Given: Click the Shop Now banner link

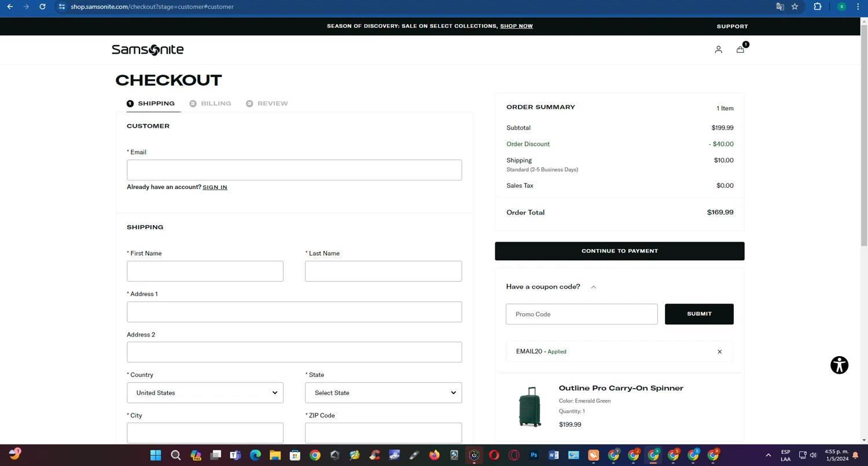Looking at the screenshot, I should 516,26.
